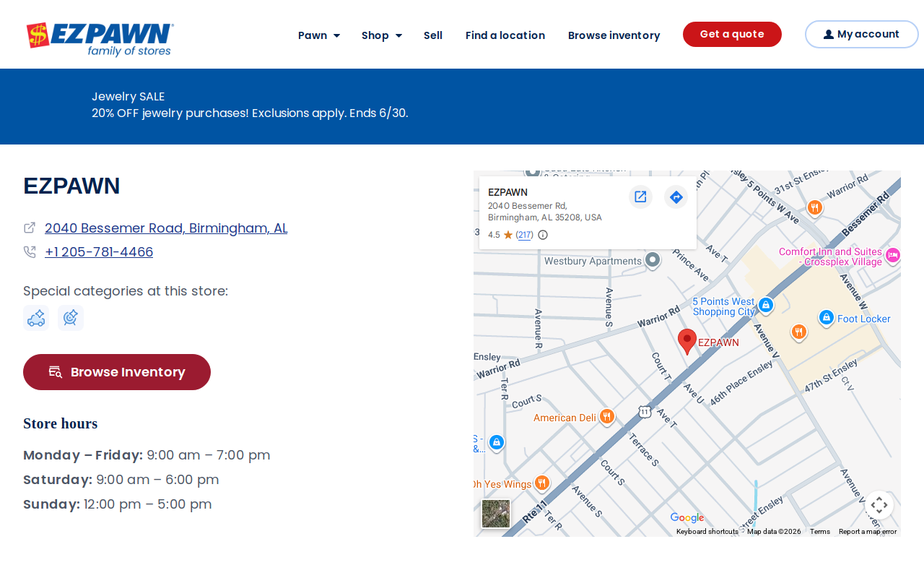Click the second special category icon
Screen dimensions: 924x578
(x=71, y=318)
